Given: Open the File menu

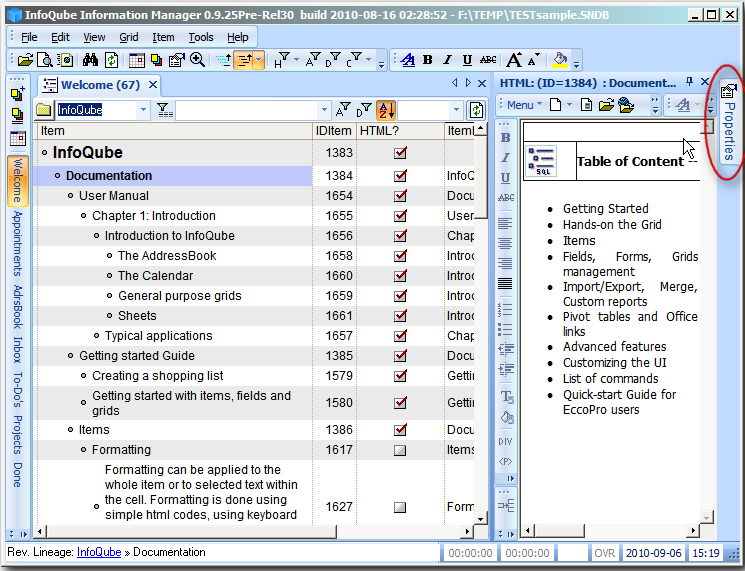Looking at the screenshot, I should click(x=29, y=37).
